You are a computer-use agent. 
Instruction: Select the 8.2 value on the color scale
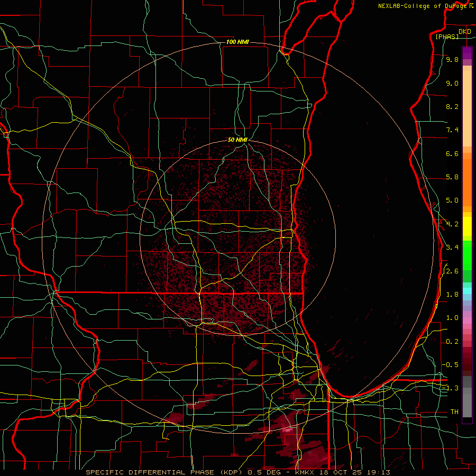point(452,107)
